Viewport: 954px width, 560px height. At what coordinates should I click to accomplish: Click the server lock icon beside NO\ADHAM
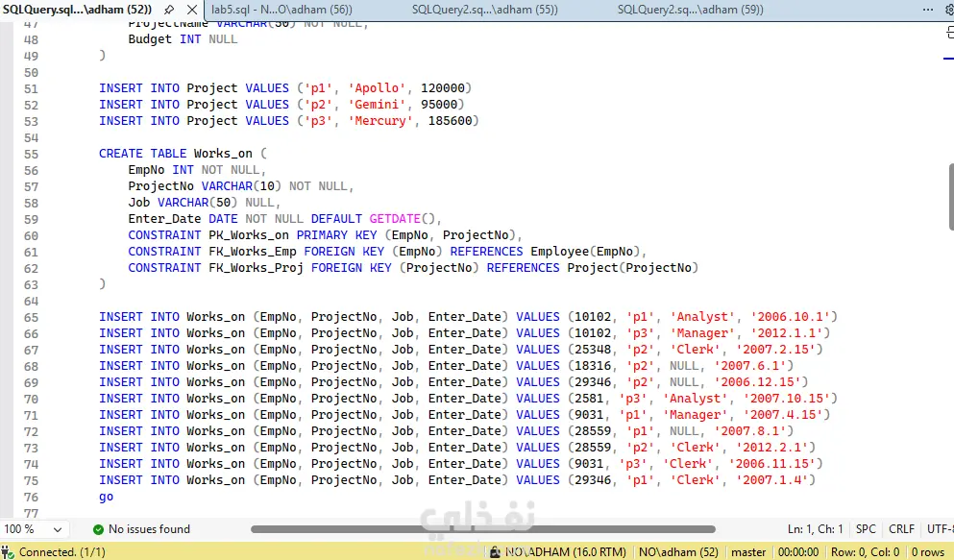click(x=495, y=552)
